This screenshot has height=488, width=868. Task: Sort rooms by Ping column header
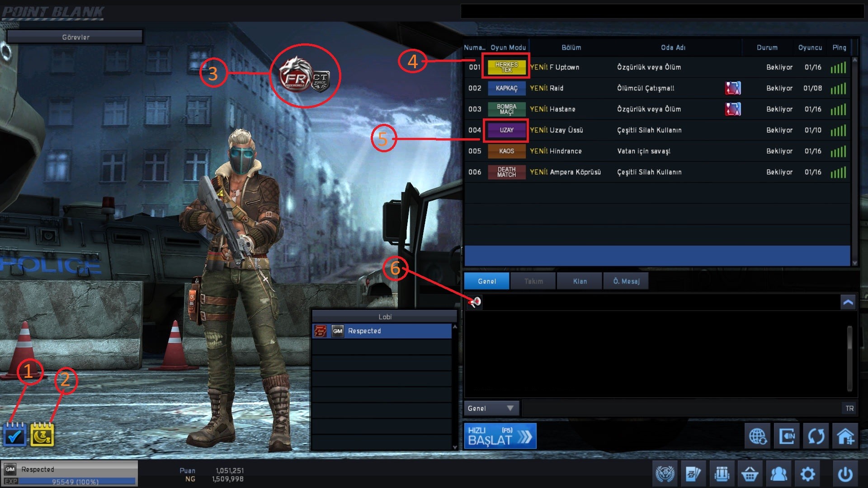840,47
